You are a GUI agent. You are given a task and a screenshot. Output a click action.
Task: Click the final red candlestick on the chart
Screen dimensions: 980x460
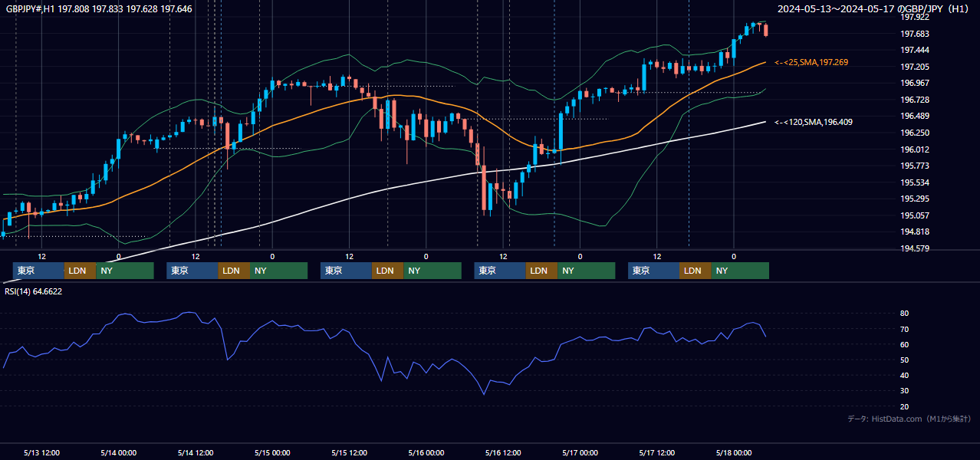[x=765, y=29]
